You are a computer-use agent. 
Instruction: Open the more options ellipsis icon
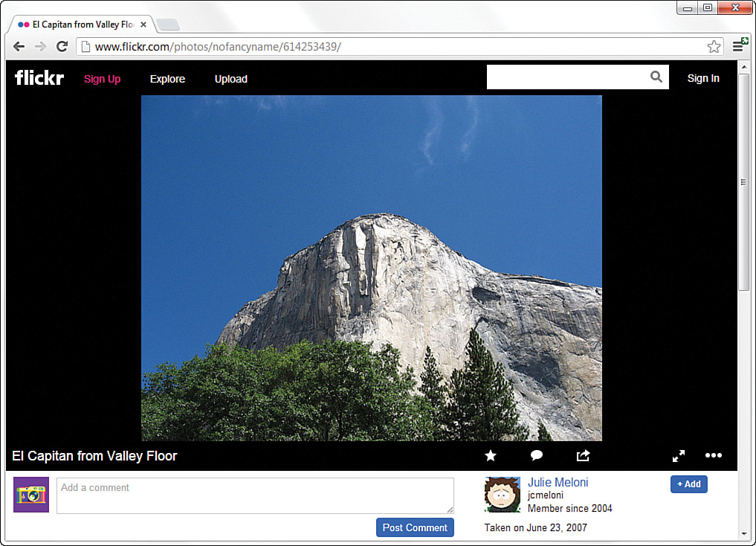pos(713,455)
